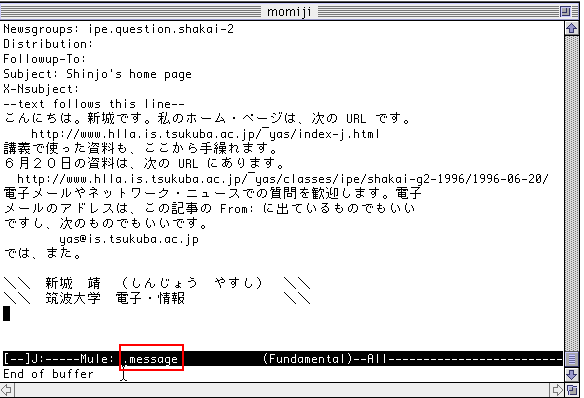Click the window grow box corner icon
Screen dimensions: 584x398
pyautogui.click(x=572, y=390)
